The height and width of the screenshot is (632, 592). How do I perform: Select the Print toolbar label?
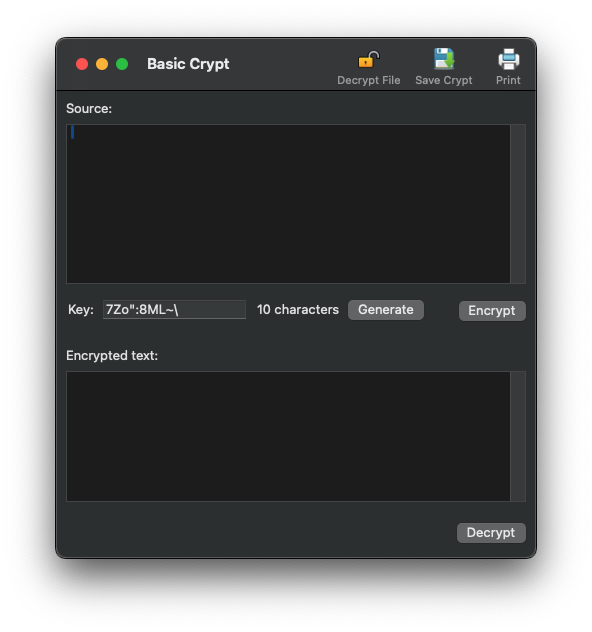(x=508, y=81)
